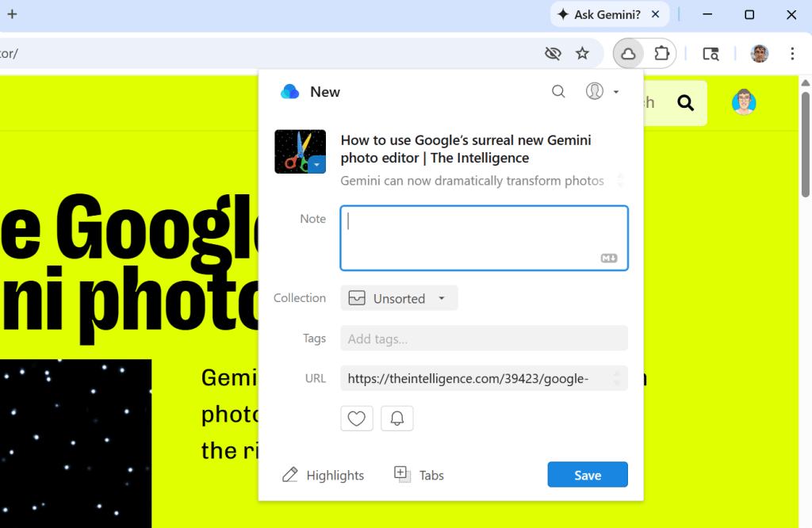This screenshot has height=528, width=812.
Task: Focus the Note text area
Action: (485, 238)
